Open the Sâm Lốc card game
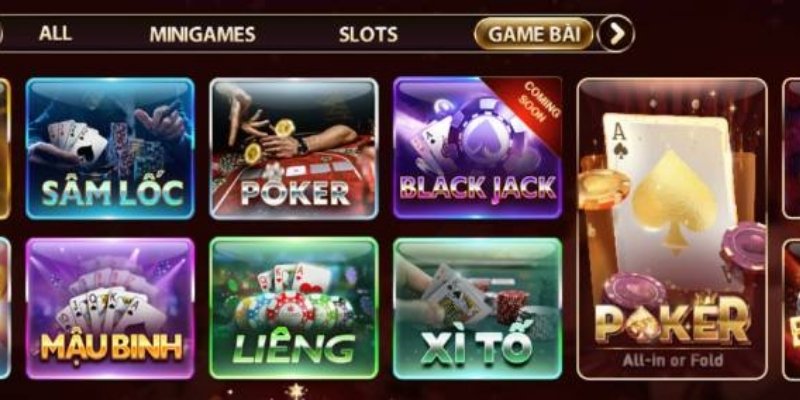This screenshot has width=800, height=400. (x=110, y=148)
